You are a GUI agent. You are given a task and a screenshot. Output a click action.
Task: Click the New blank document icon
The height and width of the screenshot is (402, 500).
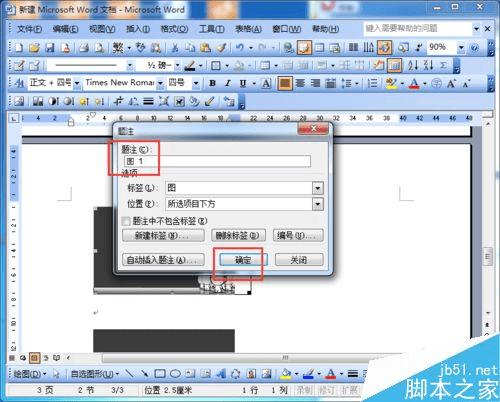click(x=19, y=48)
